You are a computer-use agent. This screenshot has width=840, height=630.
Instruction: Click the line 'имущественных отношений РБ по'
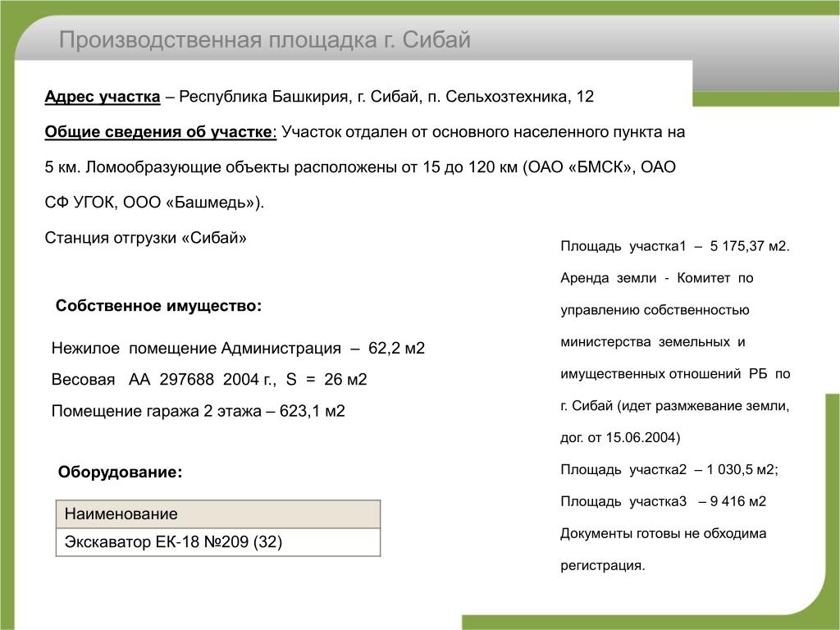(675, 374)
